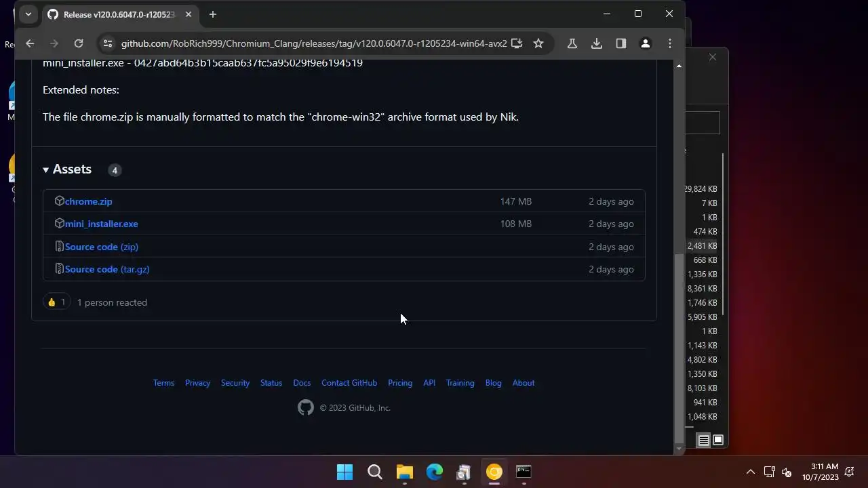Click the thumbs up reaction button
The width and height of the screenshot is (868, 488).
pyautogui.click(x=57, y=302)
